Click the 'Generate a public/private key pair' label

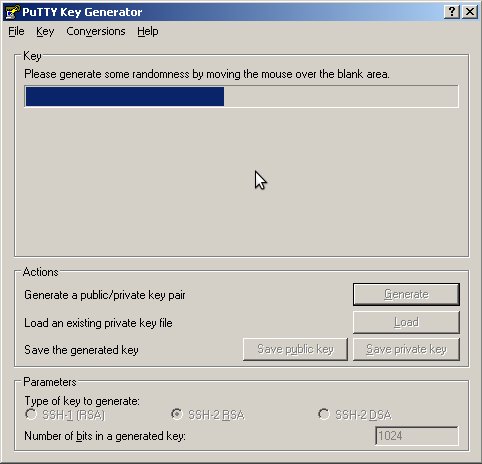pos(105,295)
